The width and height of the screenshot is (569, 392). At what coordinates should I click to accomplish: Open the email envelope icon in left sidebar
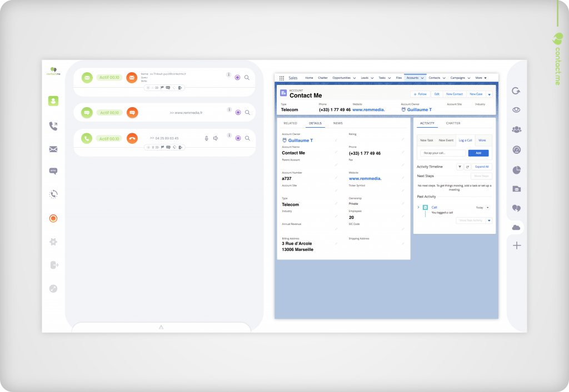(x=53, y=149)
